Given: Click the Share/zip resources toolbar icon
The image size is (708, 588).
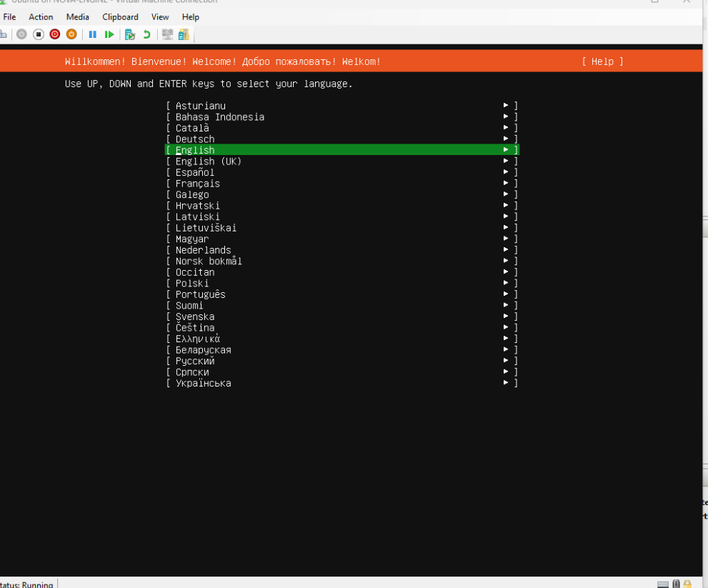Looking at the screenshot, I should (x=184, y=34).
